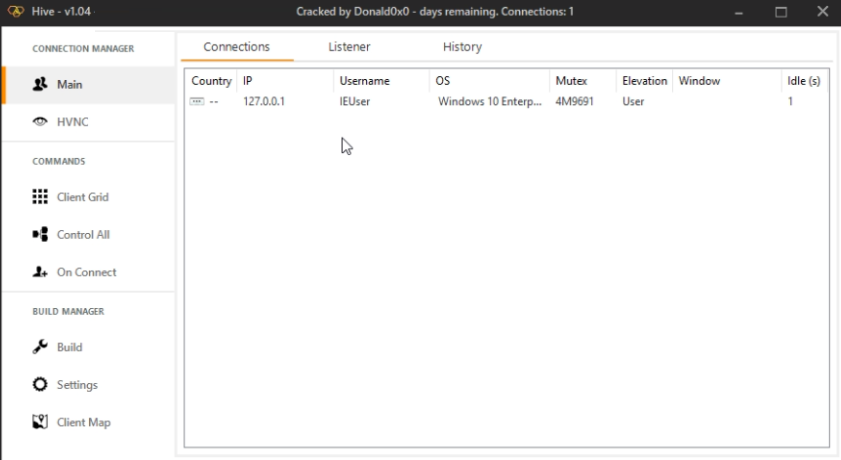Select the Main icon in sidebar
The image size is (841, 460).
[x=40, y=85]
